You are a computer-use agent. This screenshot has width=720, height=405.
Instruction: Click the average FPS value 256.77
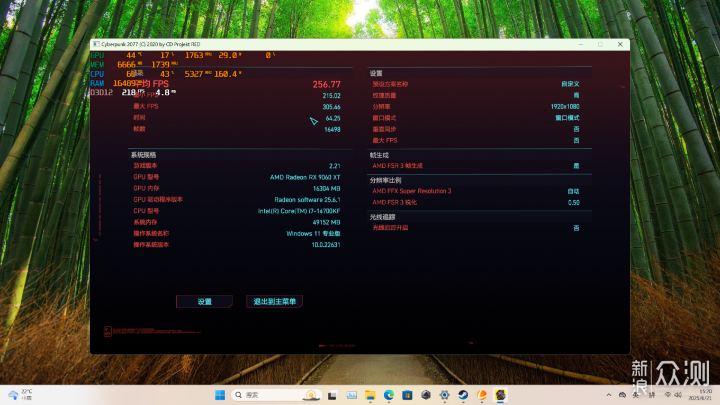[x=326, y=84]
